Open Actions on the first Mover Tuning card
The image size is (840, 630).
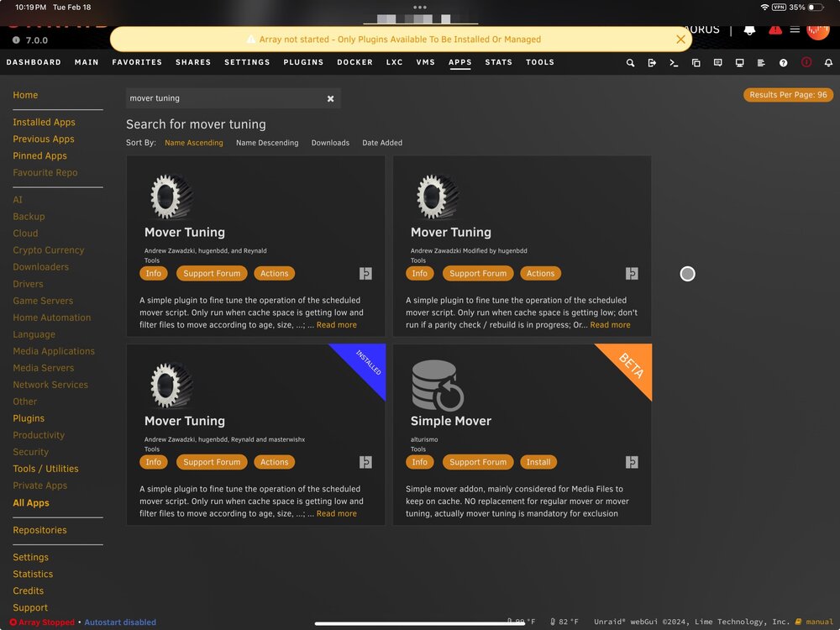(275, 274)
